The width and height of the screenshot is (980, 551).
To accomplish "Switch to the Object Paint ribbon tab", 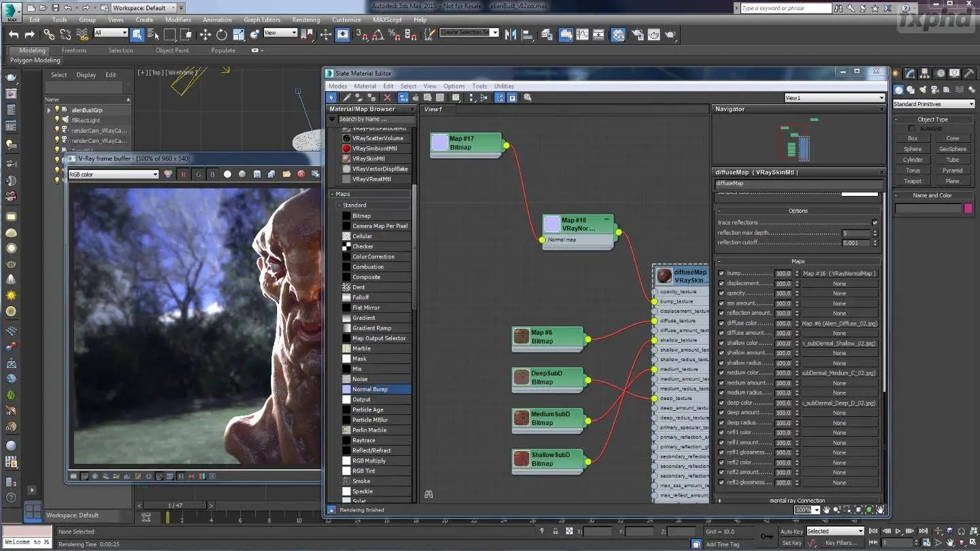I will point(172,50).
